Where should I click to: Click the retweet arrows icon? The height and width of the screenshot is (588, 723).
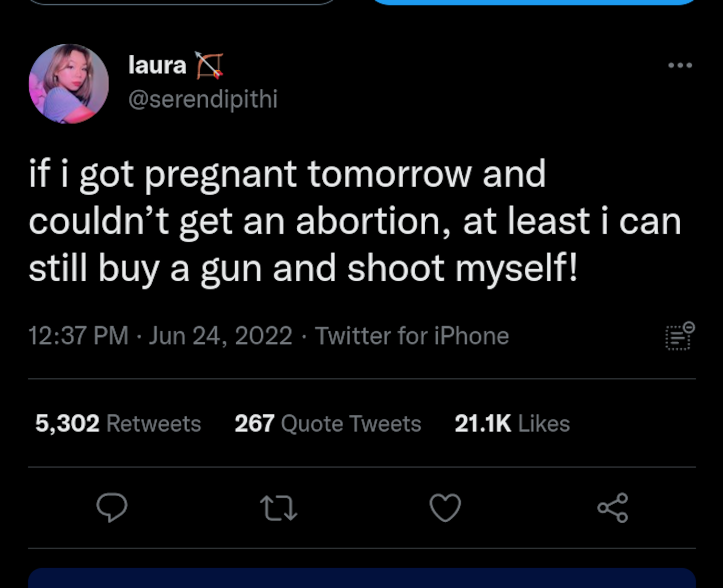278,507
